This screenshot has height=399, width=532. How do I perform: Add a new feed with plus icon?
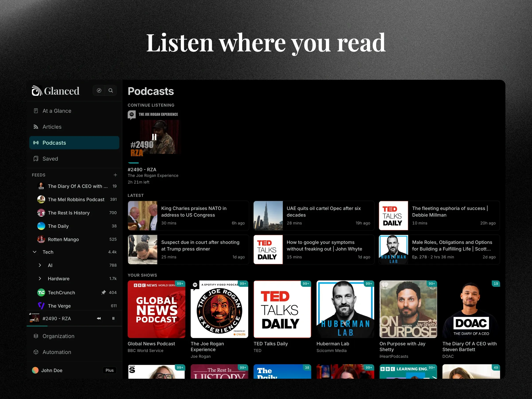tap(115, 175)
